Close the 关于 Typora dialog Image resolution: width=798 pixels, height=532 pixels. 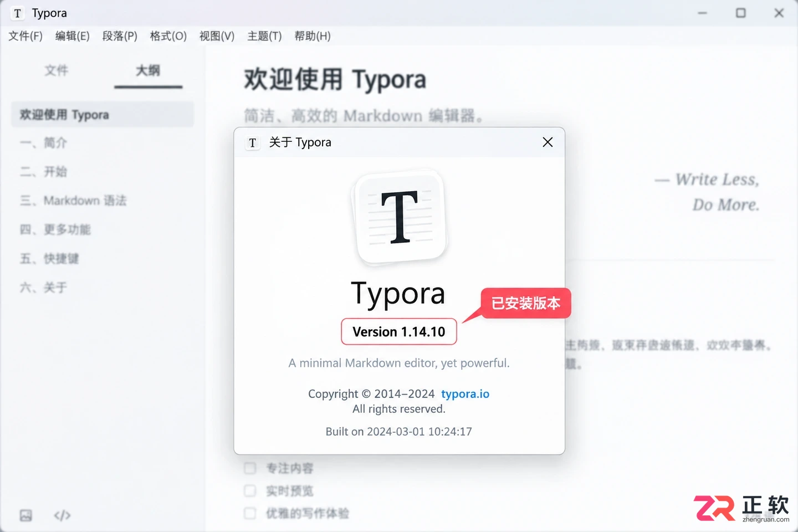pos(548,142)
